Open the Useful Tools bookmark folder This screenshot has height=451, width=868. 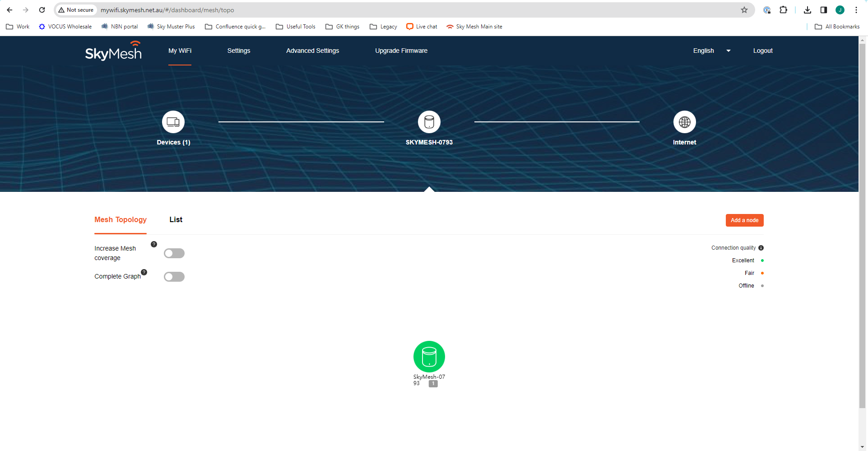(x=295, y=27)
